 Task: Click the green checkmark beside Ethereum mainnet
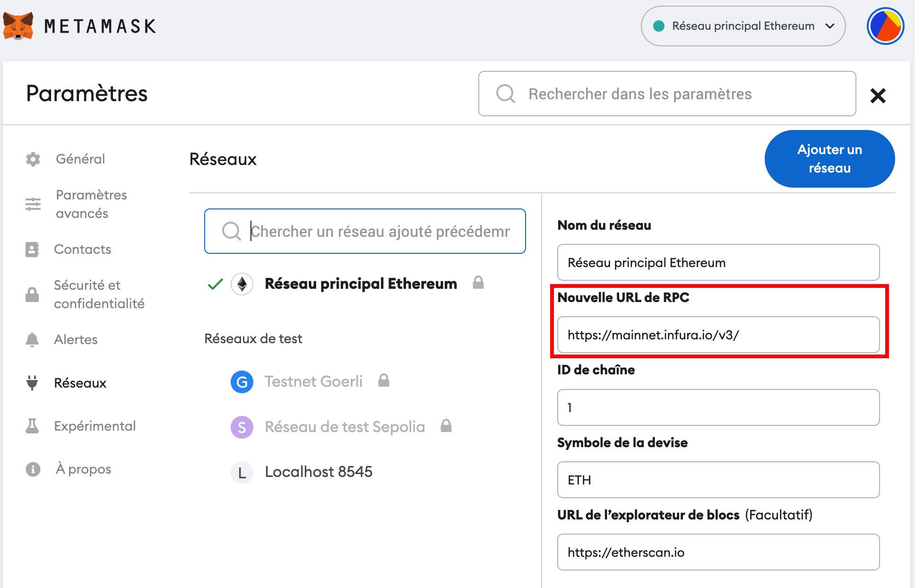click(x=216, y=284)
